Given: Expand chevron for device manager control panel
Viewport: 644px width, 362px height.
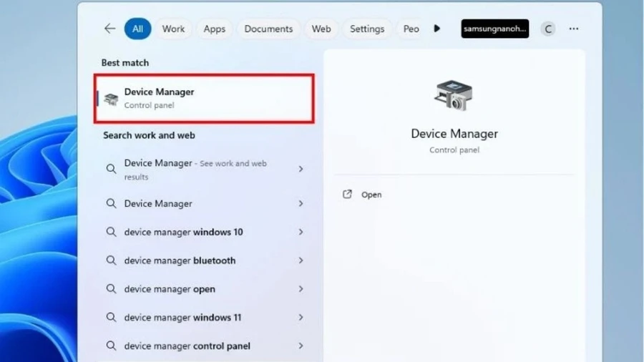Looking at the screenshot, I should click(301, 346).
